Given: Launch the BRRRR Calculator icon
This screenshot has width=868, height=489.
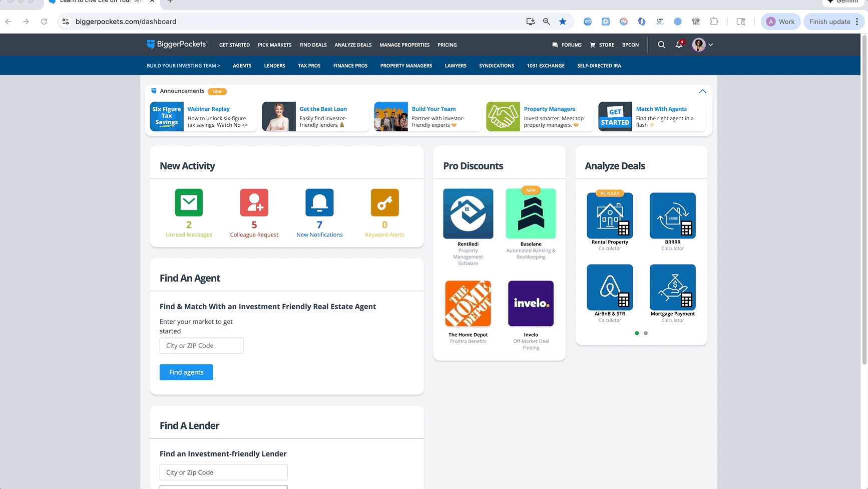Looking at the screenshot, I should click(x=672, y=216).
